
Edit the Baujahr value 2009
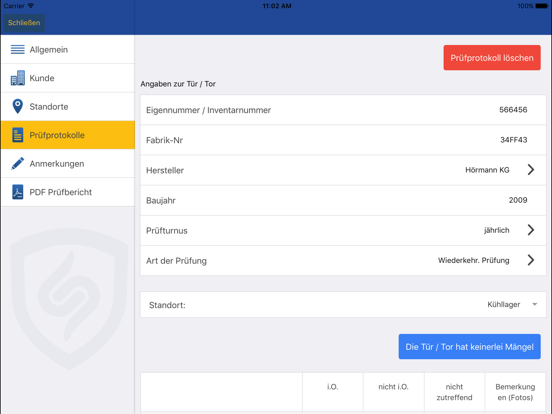[x=518, y=200]
